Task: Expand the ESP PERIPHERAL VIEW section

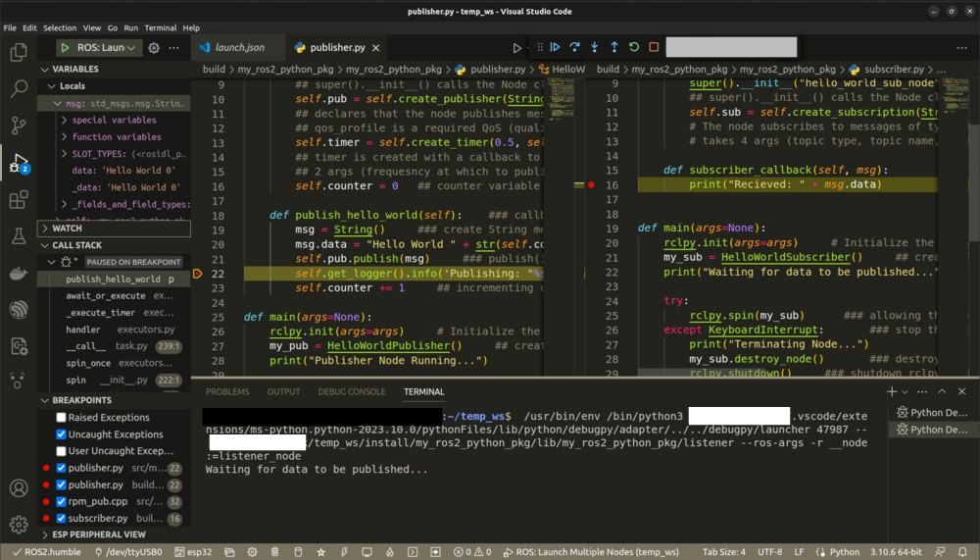Action: click(x=115, y=535)
